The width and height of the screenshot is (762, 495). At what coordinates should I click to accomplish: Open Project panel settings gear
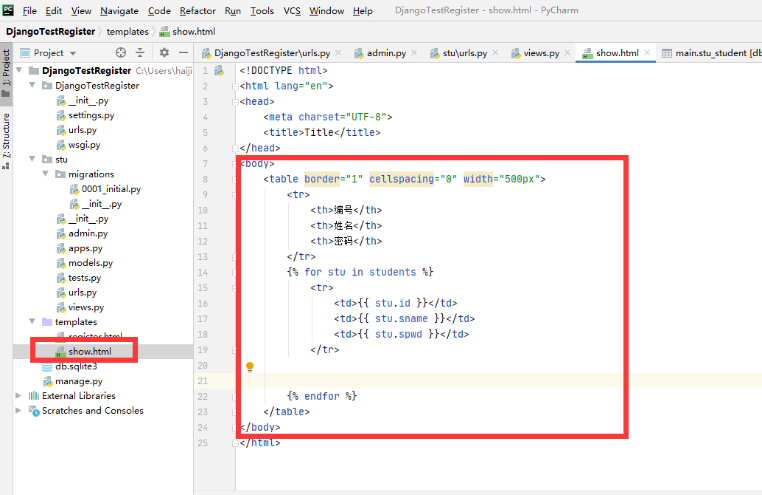point(164,52)
